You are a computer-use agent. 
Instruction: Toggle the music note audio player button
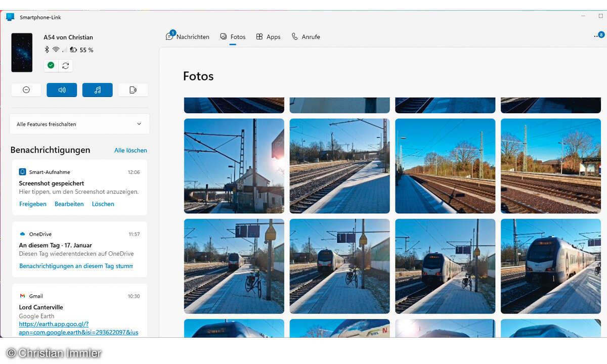point(98,90)
